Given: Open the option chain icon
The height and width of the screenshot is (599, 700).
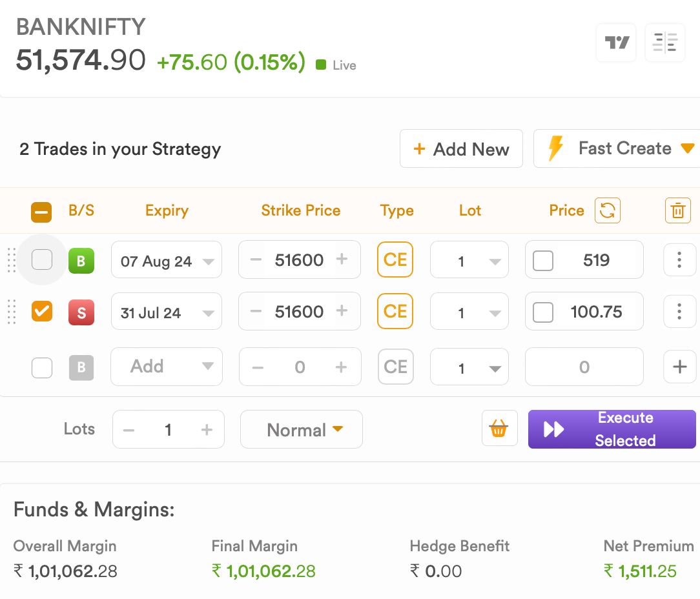Looking at the screenshot, I should pos(664,43).
